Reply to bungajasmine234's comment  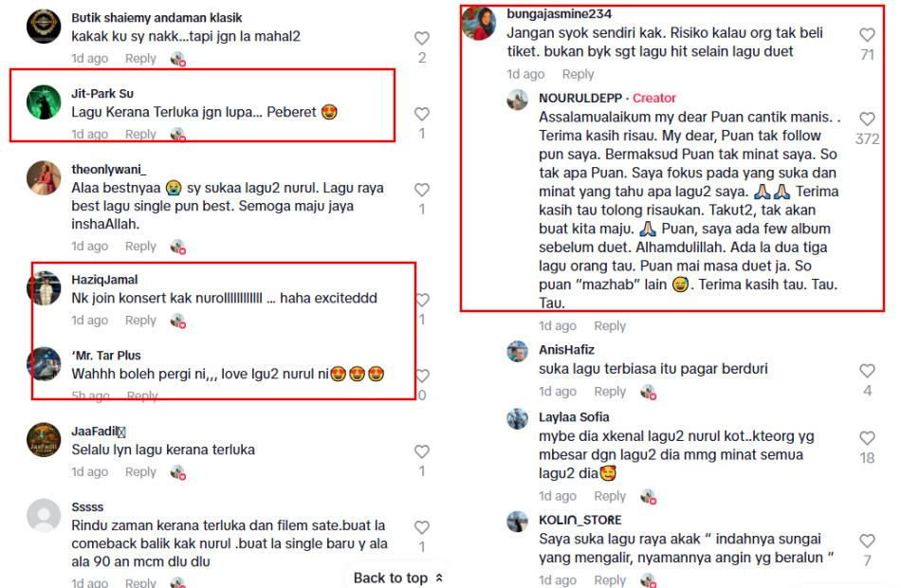(579, 74)
